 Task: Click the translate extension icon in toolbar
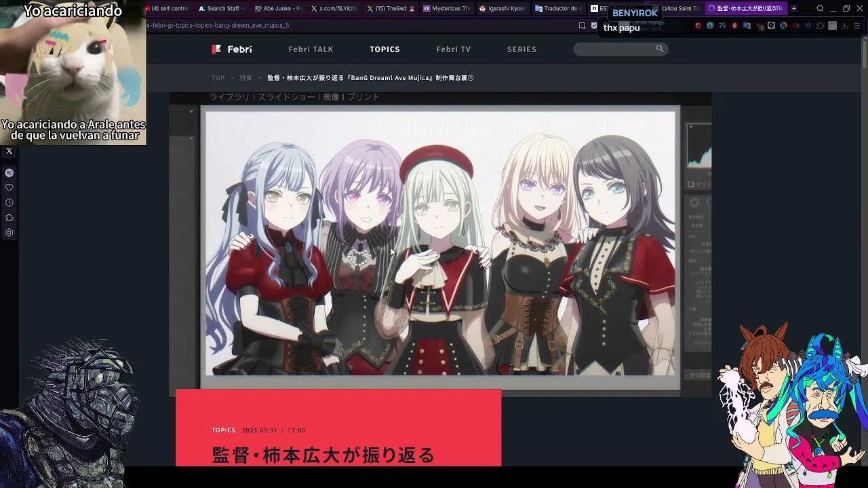click(747, 26)
